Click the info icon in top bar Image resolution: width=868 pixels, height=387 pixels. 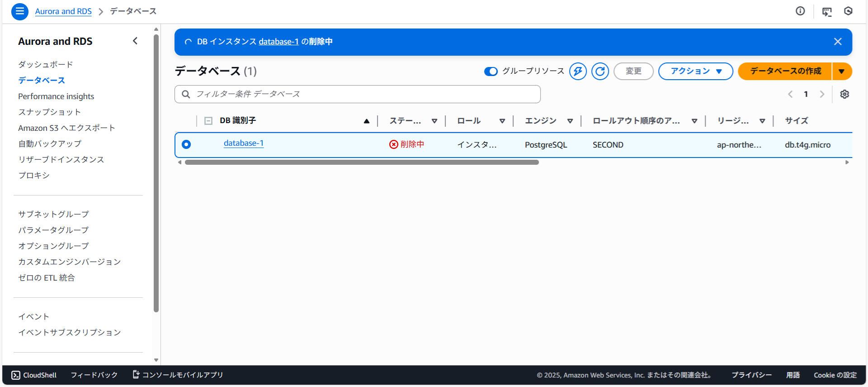[800, 11]
